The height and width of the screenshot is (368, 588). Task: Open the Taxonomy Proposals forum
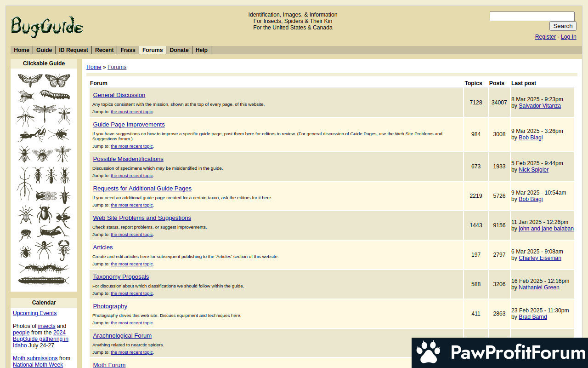coord(121,277)
